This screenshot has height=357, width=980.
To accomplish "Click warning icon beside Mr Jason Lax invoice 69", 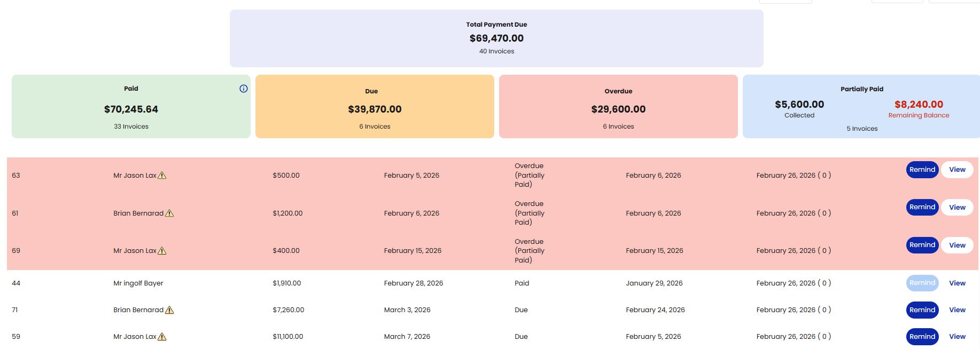I will pos(162,251).
